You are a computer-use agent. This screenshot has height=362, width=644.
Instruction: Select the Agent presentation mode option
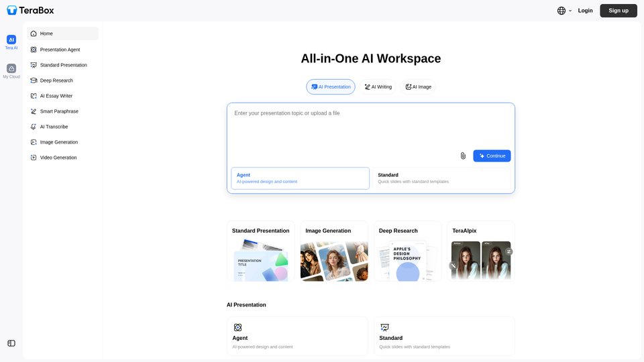[300, 178]
